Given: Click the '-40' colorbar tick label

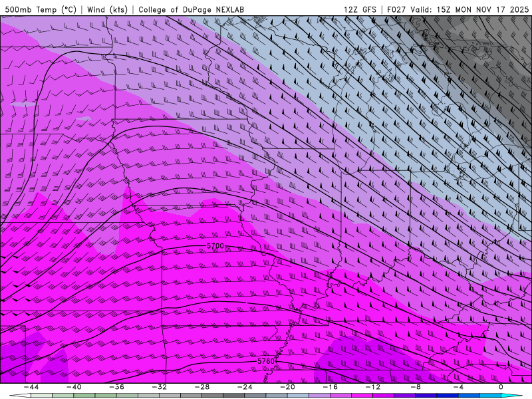Looking at the screenshot, I should coord(74,387).
